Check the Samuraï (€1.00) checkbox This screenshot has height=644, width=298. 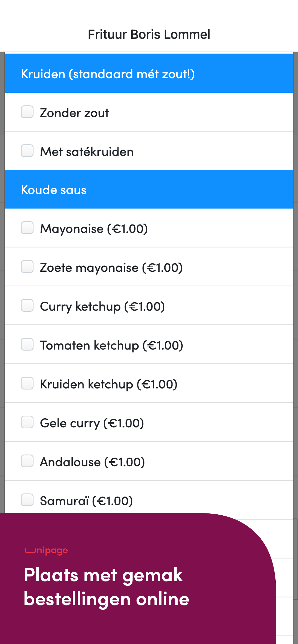pos(27,500)
